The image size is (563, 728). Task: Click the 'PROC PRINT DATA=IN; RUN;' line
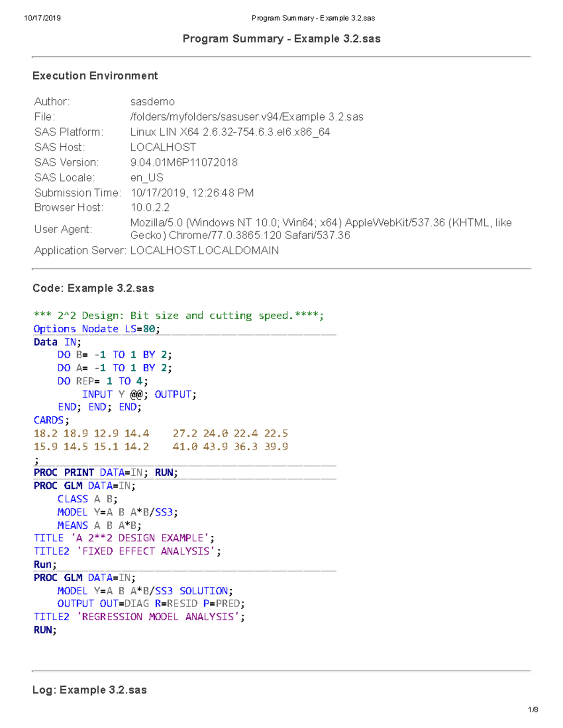106,473
